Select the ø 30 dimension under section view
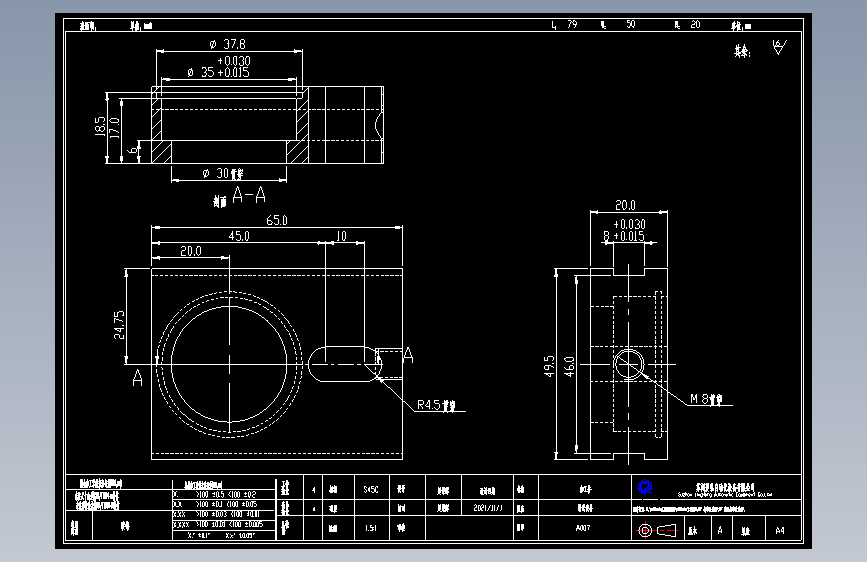 pyautogui.click(x=223, y=174)
